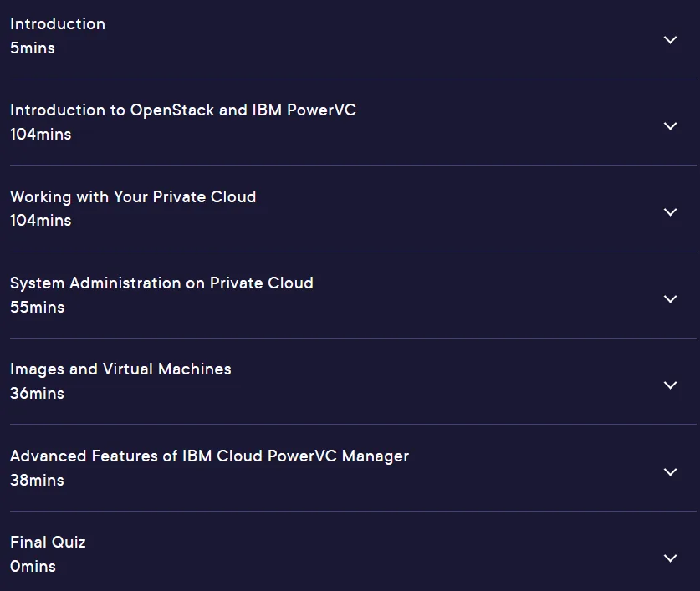Expand the Introduction section chevron

(670, 40)
